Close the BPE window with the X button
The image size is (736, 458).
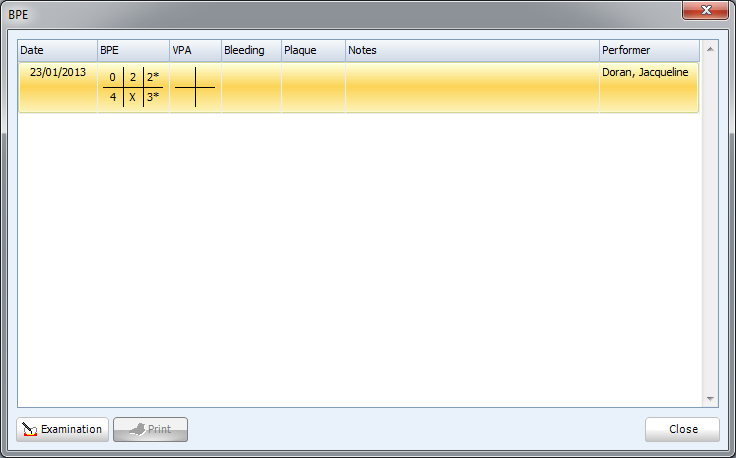pyautogui.click(x=705, y=9)
